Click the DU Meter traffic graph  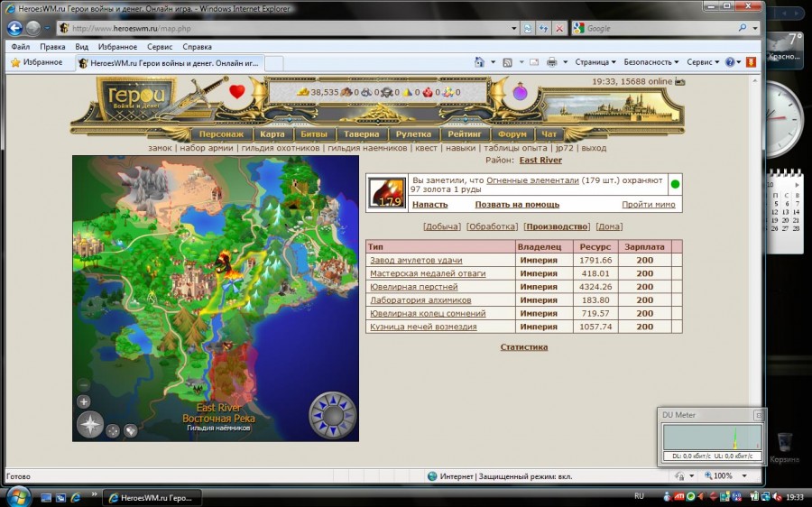tap(712, 438)
